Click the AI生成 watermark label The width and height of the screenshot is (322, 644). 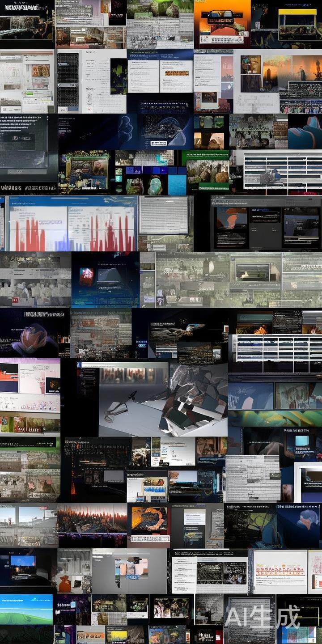263,618
